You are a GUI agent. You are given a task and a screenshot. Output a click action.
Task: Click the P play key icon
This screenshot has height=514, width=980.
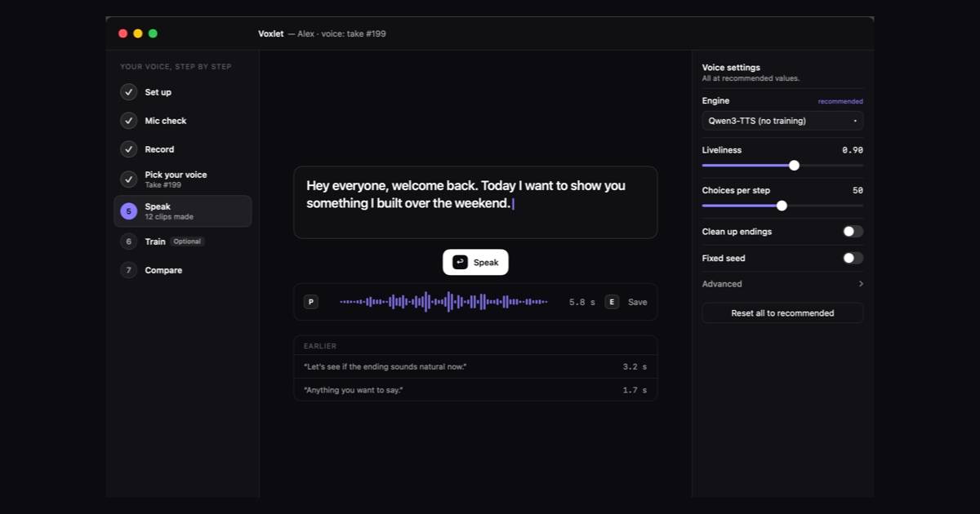[310, 302]
